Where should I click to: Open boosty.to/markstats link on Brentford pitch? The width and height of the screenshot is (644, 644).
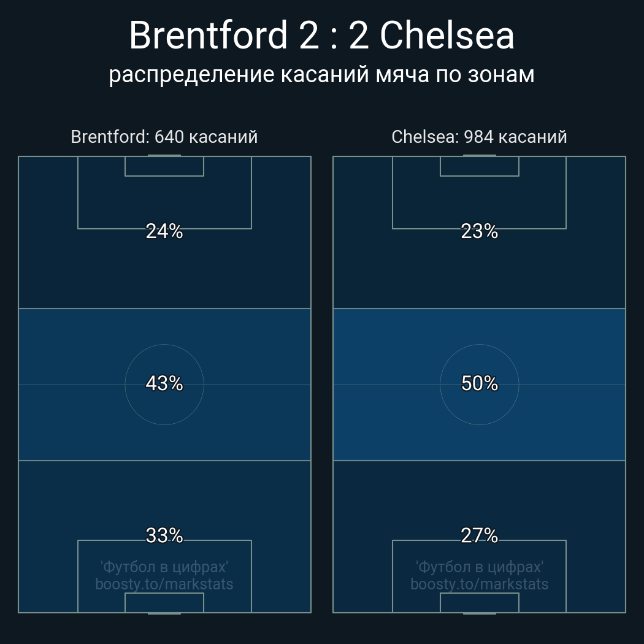(164, 584)
